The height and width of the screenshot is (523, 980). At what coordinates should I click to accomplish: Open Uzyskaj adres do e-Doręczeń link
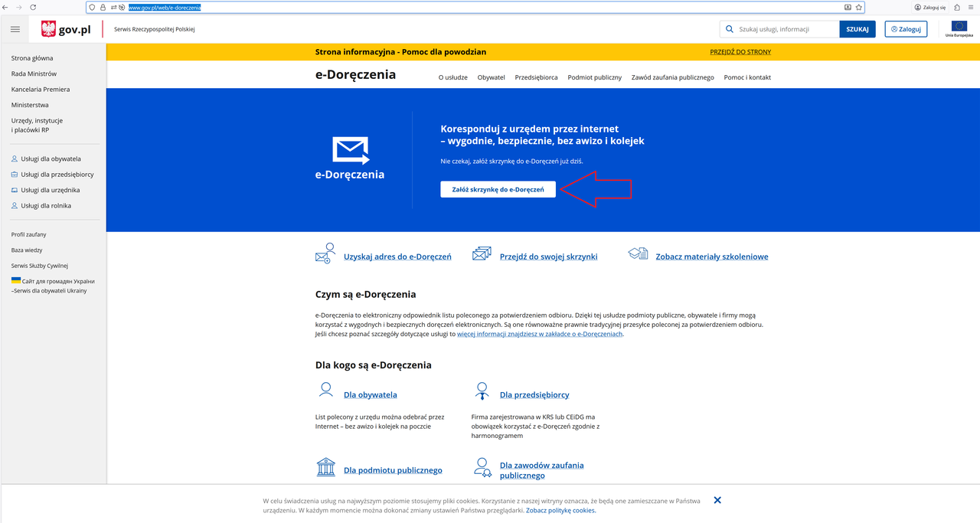(x=397, y=257)
